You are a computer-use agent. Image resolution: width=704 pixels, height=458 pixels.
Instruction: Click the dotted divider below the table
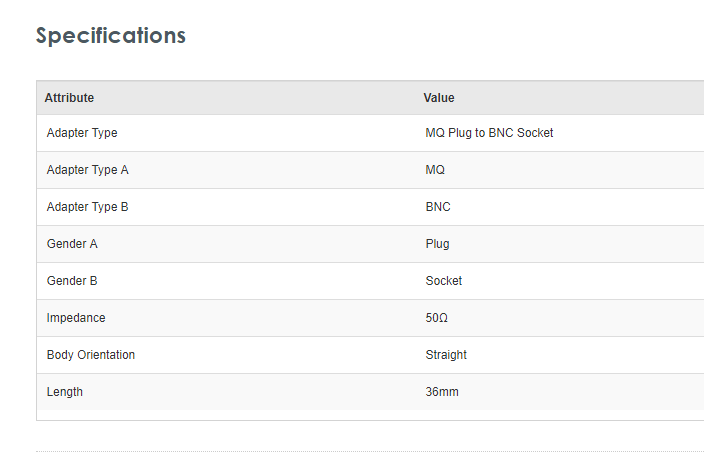(370, 451)
